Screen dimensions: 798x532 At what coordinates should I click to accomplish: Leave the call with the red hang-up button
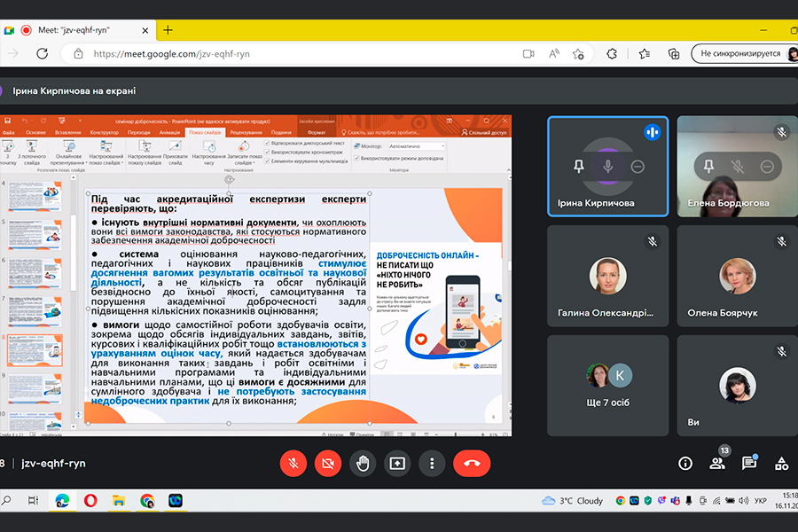tap(472, 463)
